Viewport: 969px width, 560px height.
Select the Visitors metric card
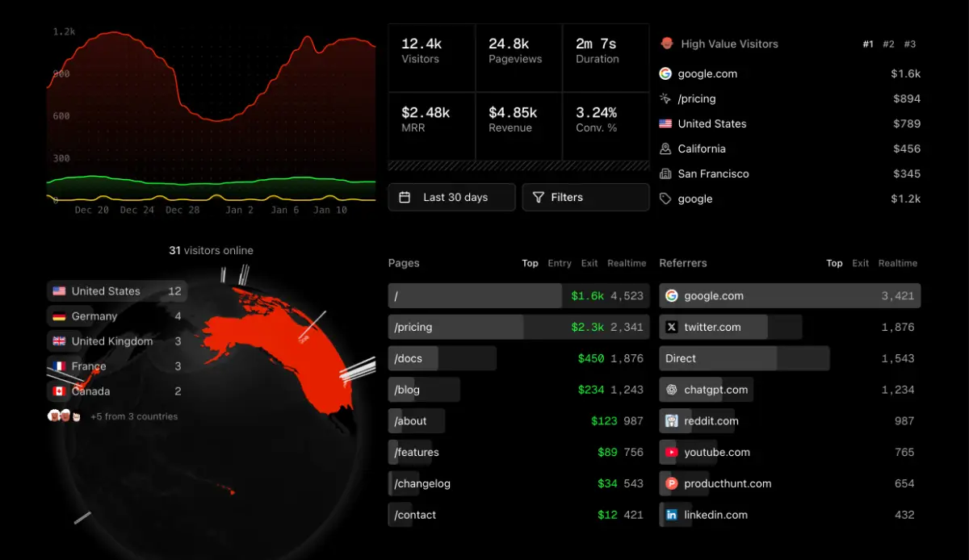(x=431, y=56)
